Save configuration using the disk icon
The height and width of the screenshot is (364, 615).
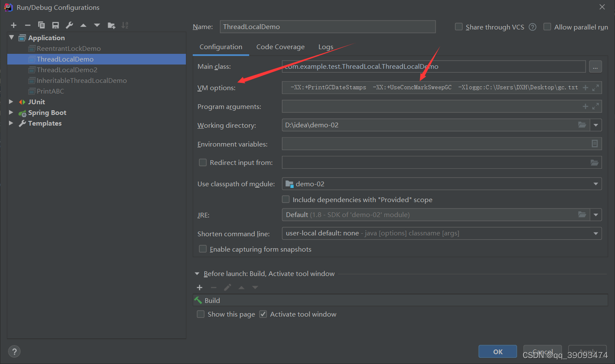click(x=56, y=26)
